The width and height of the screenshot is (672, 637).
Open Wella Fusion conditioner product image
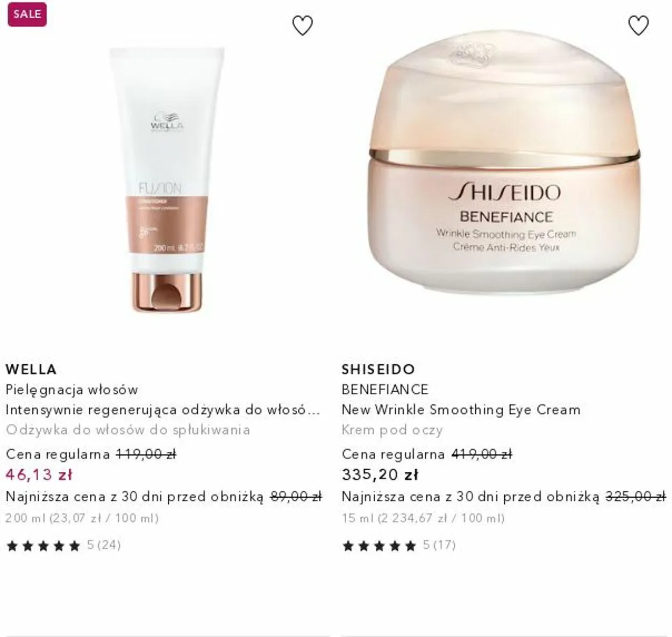pos(167,180)
